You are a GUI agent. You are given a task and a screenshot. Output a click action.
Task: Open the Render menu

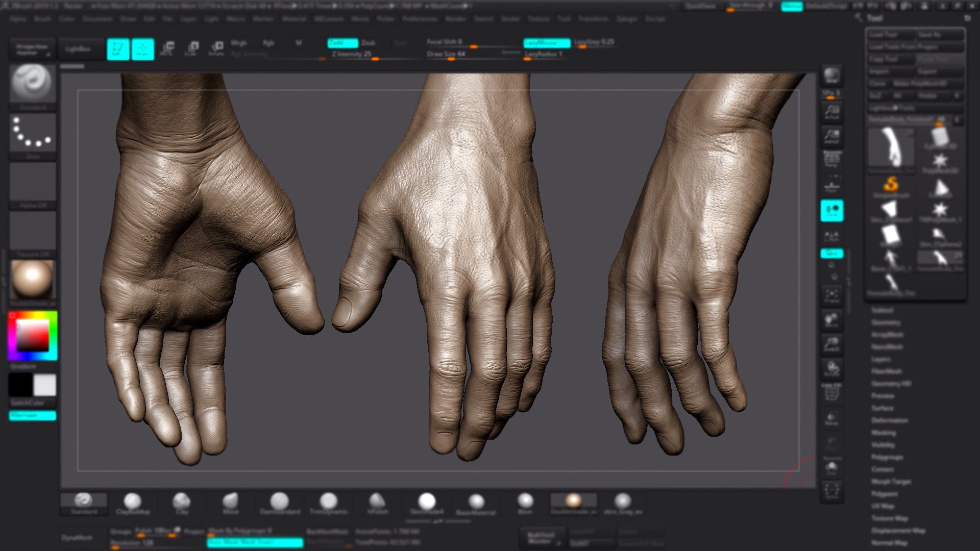[x=455, y=19]
